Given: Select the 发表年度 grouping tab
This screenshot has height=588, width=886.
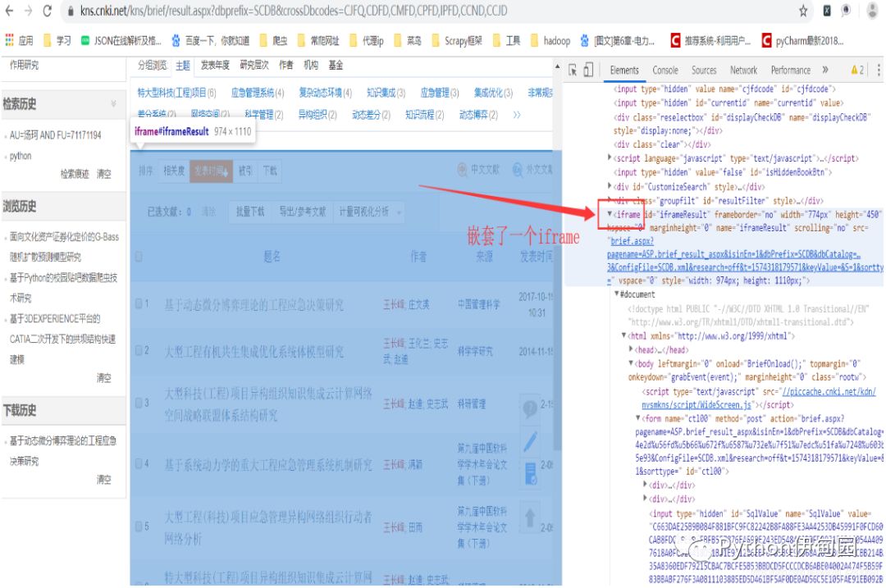Looking at the screenshot, I should coord(215,66).
